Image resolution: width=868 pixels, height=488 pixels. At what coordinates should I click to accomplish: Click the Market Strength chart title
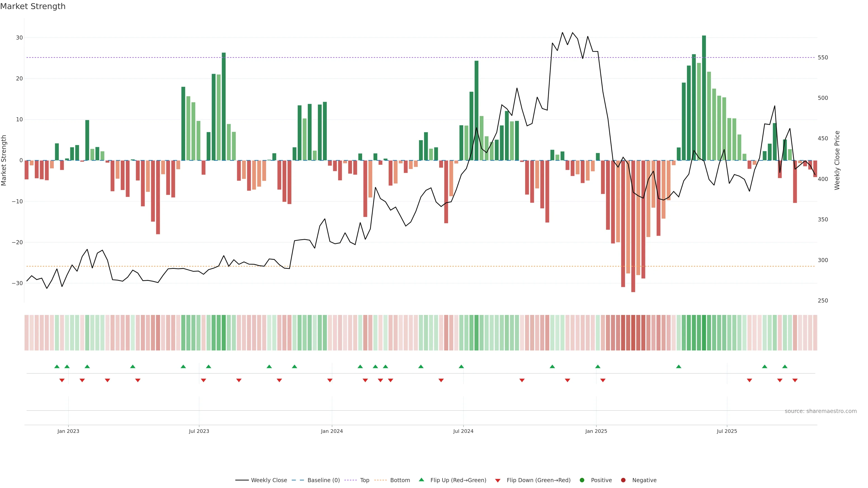pyautogui.click(x=33, y=6)
